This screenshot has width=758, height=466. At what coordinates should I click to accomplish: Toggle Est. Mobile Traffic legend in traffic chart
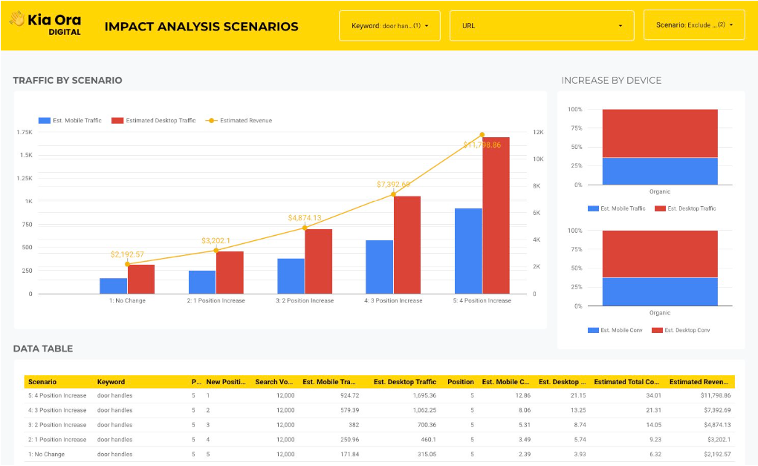pyautogui.click(x=70, y=120)
